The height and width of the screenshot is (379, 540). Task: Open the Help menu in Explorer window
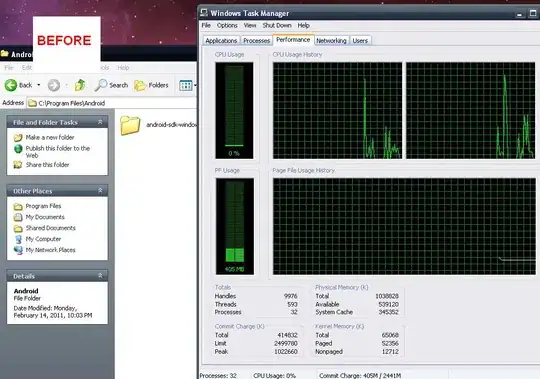[123, 68]
